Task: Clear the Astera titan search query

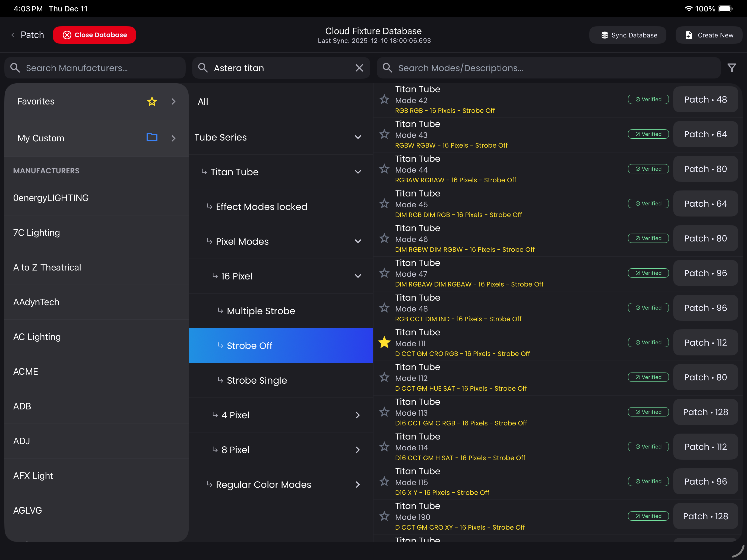Action: click(359, 68)
